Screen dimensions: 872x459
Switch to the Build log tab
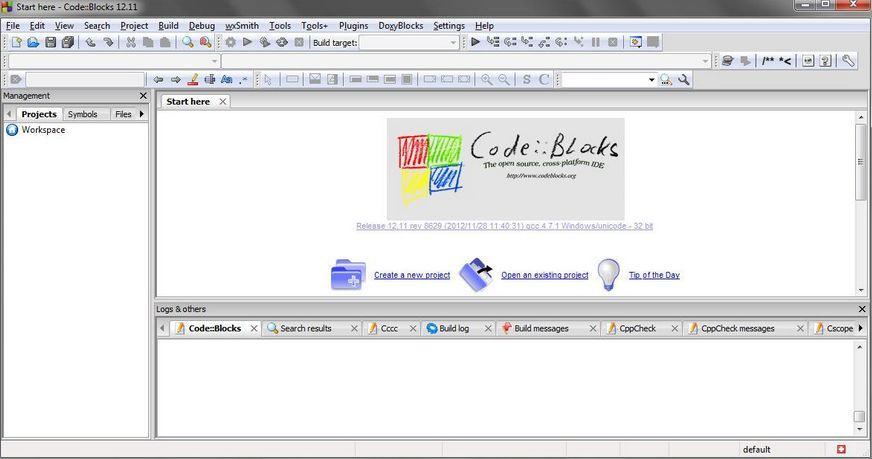pos(454,328)
